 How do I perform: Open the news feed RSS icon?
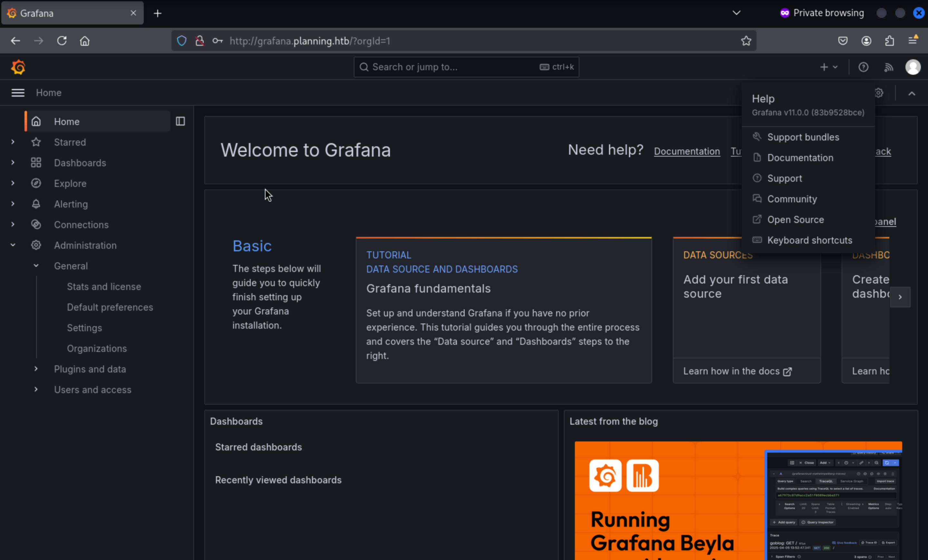(x=888, y=67)
